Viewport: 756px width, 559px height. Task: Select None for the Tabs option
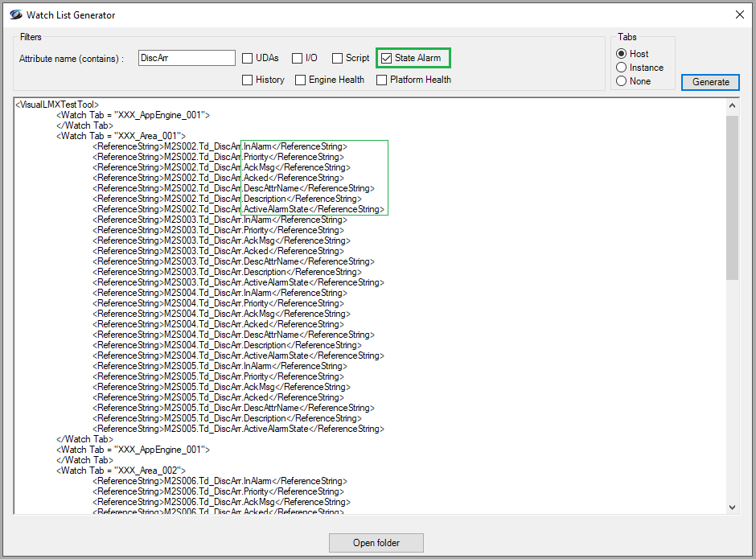coord(621,81)
